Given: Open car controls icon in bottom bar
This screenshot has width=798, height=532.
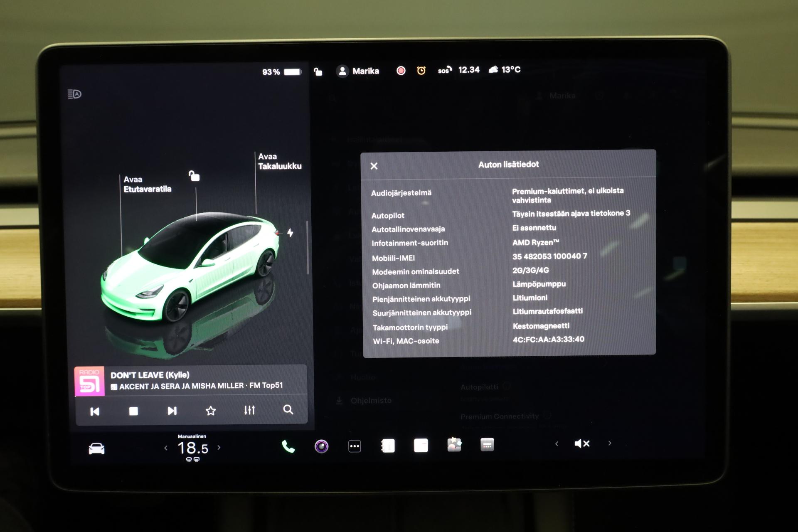Looking at the screenshot, I should coord(96,449).
